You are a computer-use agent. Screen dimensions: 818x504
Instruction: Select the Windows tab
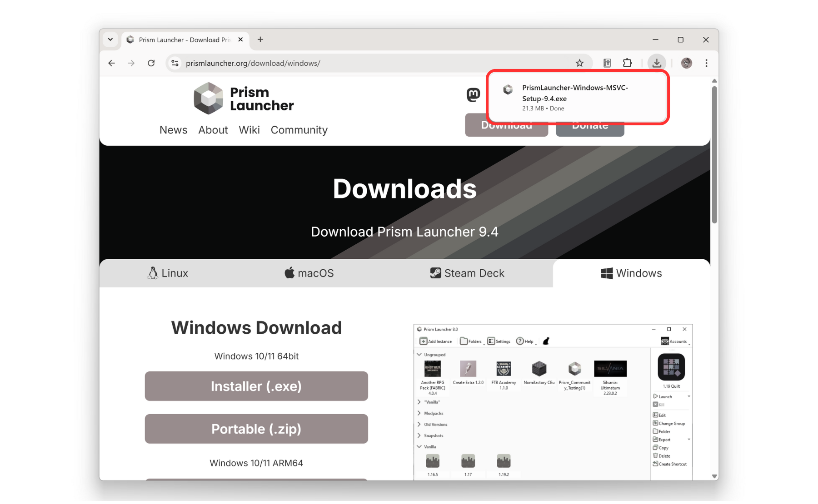[631, 273]
